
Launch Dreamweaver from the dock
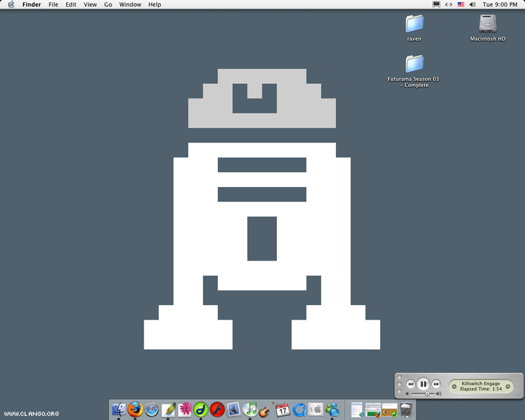coord(201,409)
